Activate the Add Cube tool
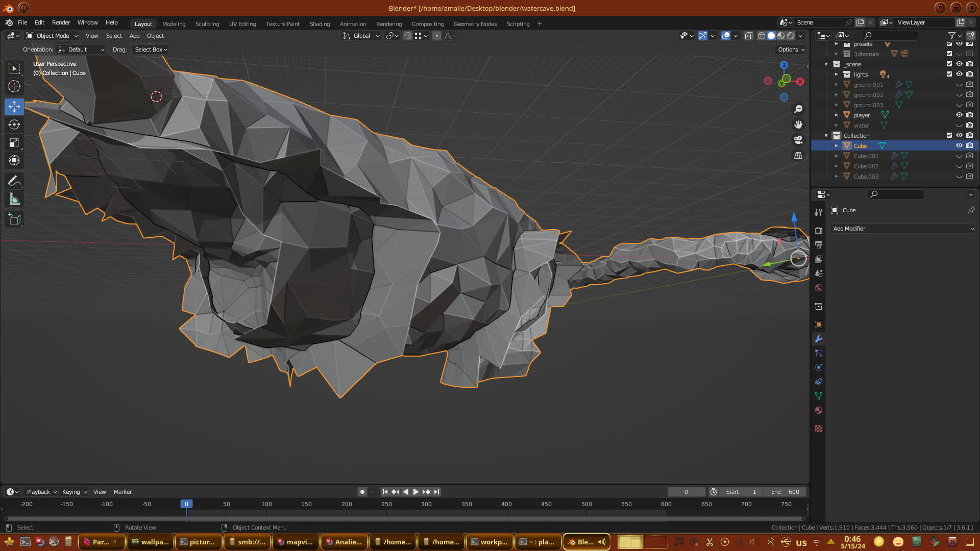 click(x=14, y=219)
